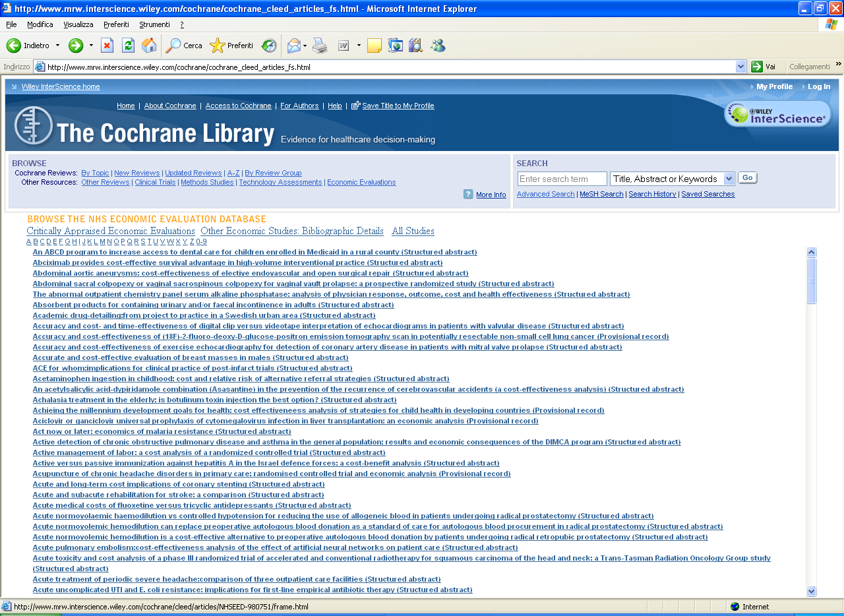
Task: Open Updated Reviews link
Action: pos(193,173)
